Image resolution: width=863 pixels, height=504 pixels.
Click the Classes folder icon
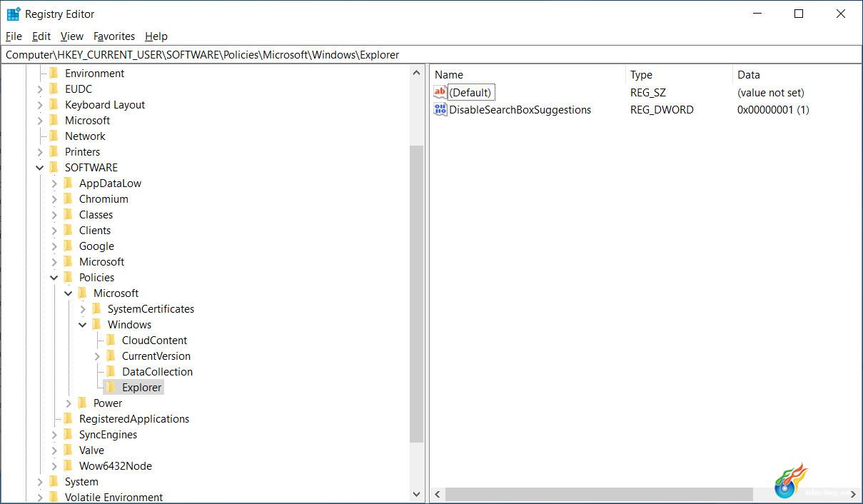68,214
